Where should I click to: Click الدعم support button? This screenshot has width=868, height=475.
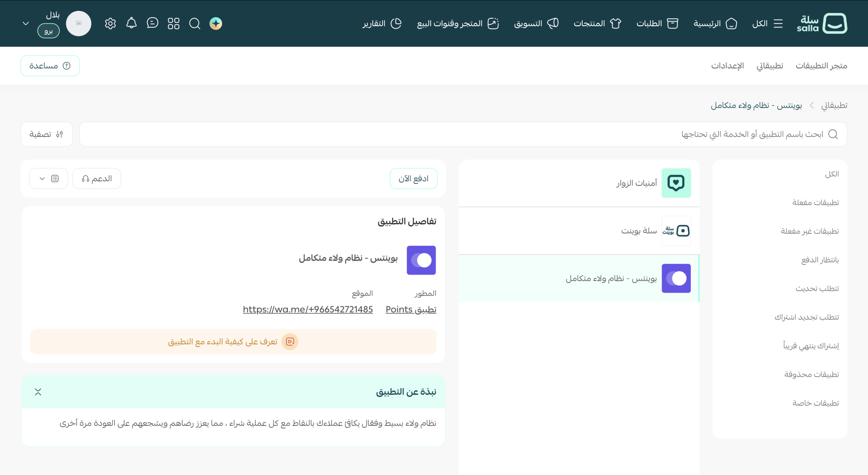(x=97, y=179)
